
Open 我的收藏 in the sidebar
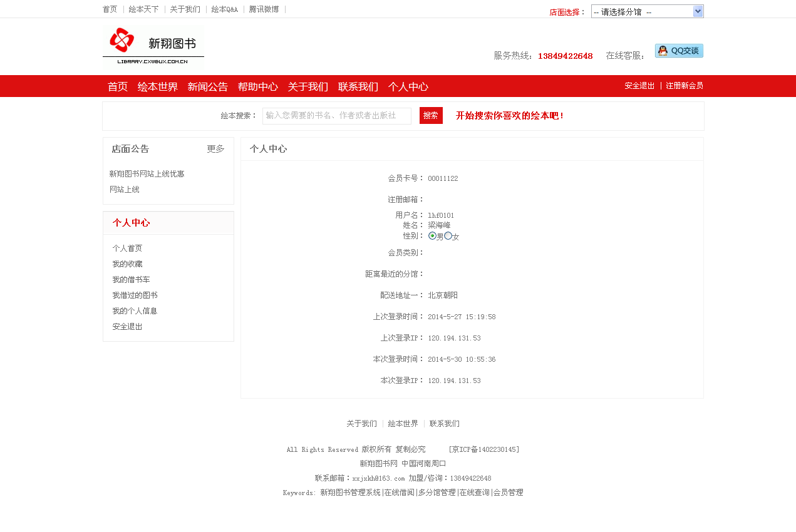tap(127, 264)
